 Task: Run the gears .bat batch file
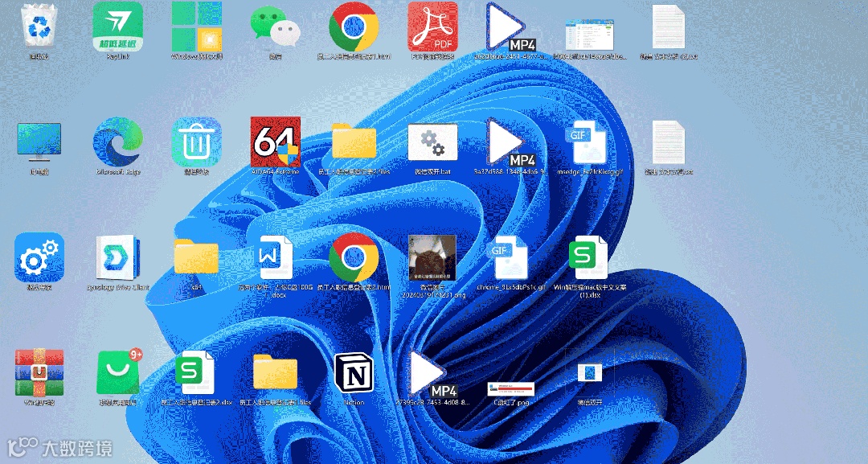coord(432,142)
